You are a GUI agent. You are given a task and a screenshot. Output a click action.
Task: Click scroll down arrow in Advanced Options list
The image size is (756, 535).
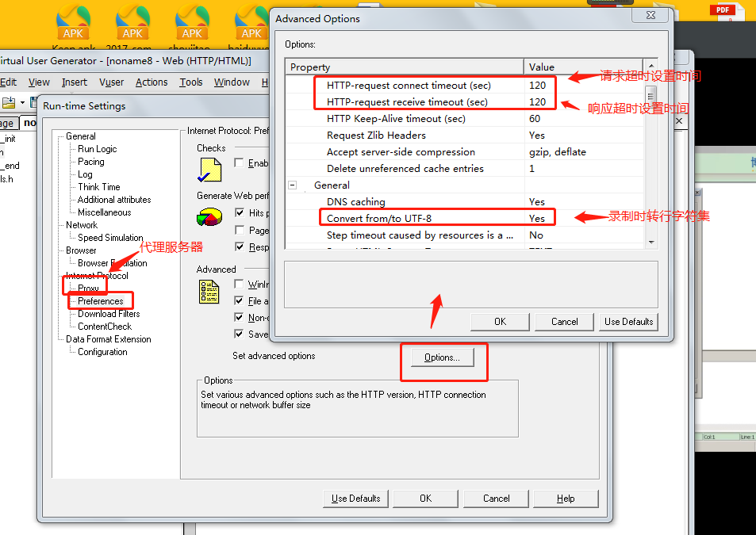click(x=651, y=243)
